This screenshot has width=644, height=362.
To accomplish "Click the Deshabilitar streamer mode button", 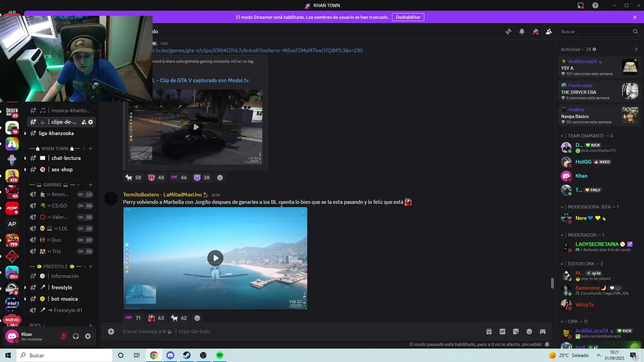I will tap(408, 17).
